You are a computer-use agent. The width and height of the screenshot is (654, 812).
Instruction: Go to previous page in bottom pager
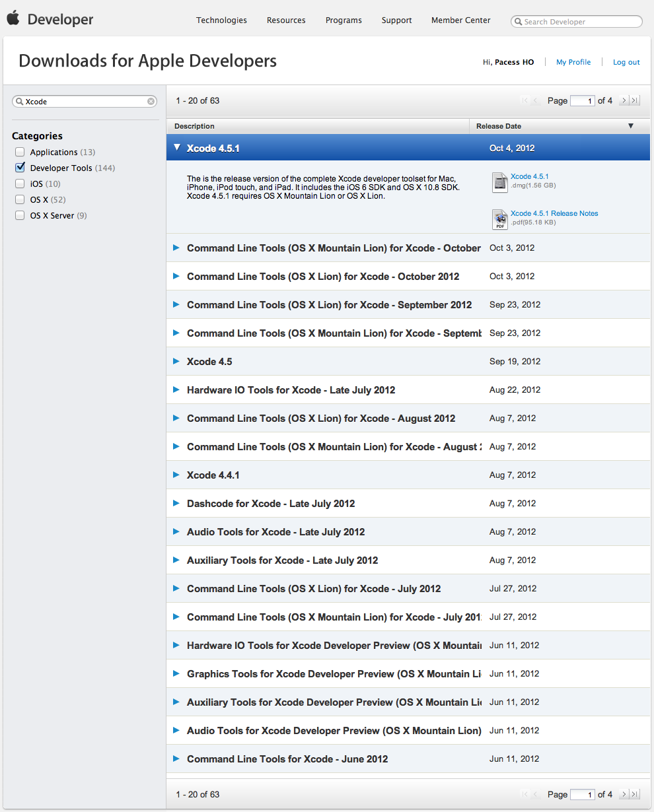click(536, 794)
